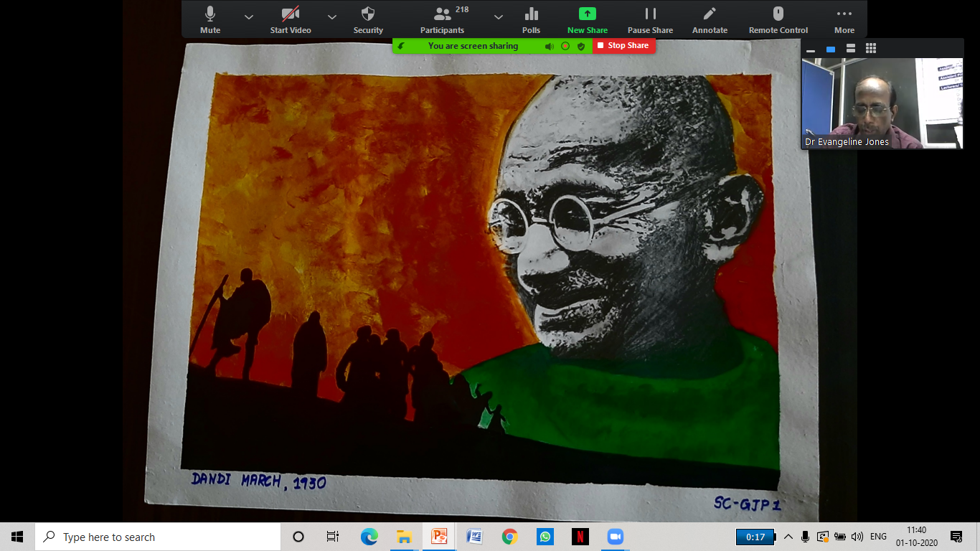
Task: Click the screen sharing bolt icon
Action: (x=401, y=46)
